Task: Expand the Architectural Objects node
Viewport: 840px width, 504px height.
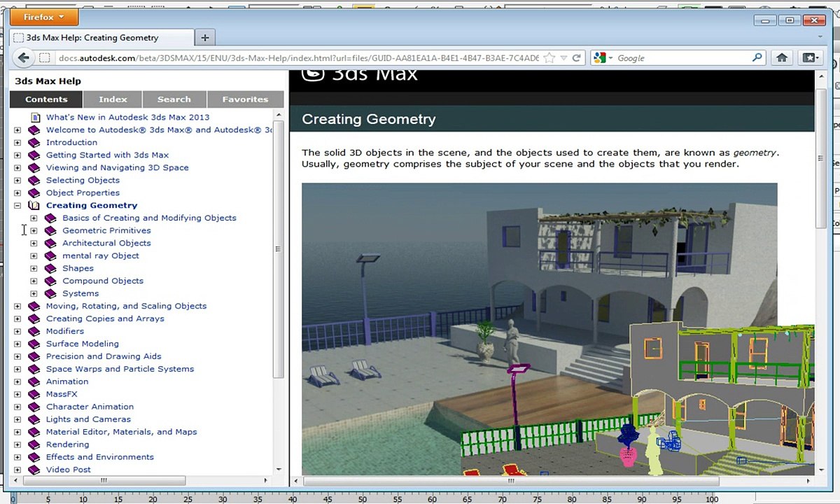Action: [x=34, y=243]
